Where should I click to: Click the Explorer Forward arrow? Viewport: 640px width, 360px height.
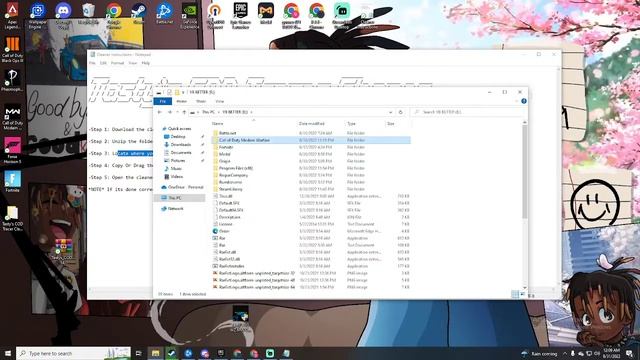[170, 112]
